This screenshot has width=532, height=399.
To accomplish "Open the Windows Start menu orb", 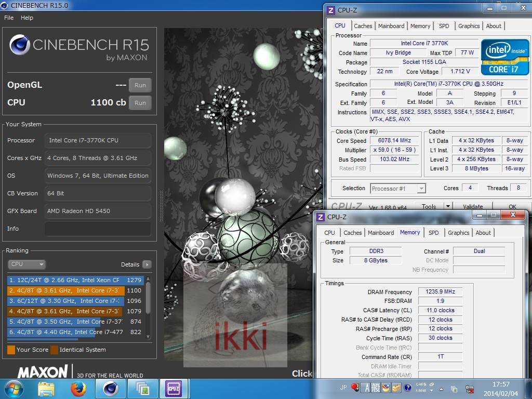I will coord(14,389).
